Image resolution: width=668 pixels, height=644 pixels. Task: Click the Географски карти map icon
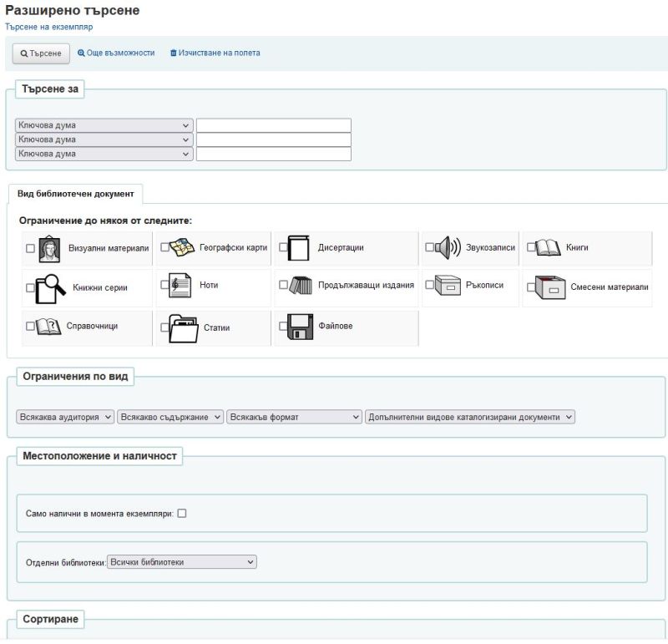(182, 247)
